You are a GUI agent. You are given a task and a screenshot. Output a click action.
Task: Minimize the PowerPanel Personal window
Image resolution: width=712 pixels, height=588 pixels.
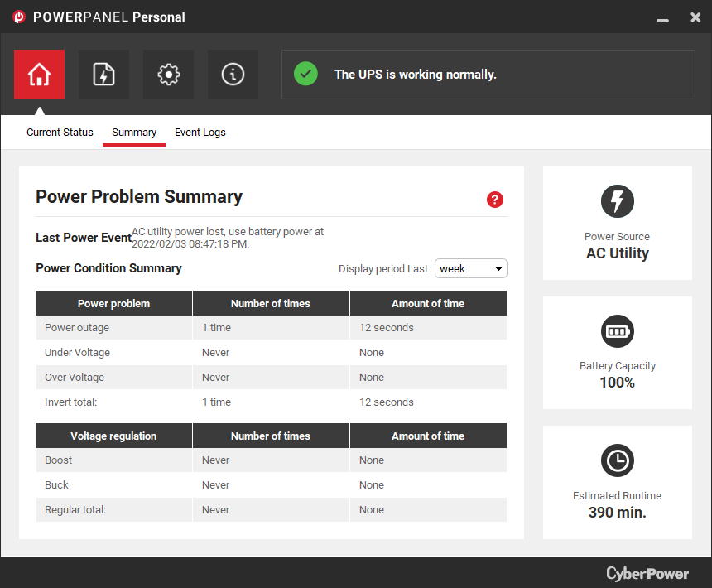[662, 20]
